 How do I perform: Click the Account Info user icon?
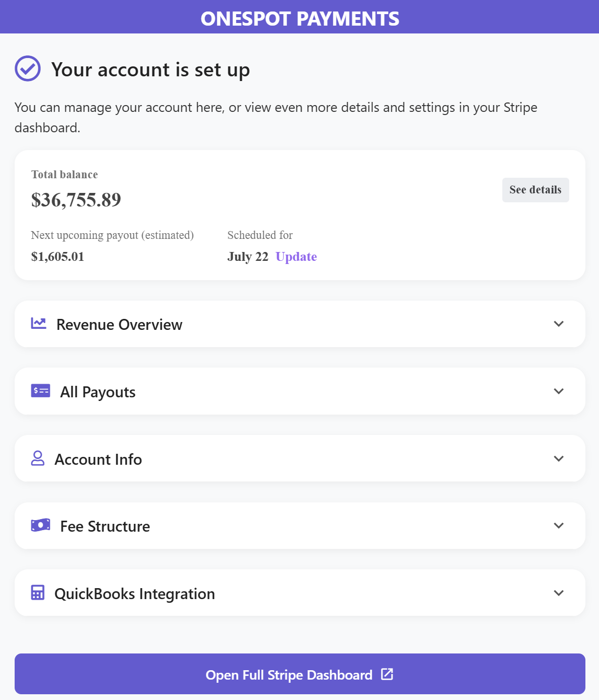38,458
